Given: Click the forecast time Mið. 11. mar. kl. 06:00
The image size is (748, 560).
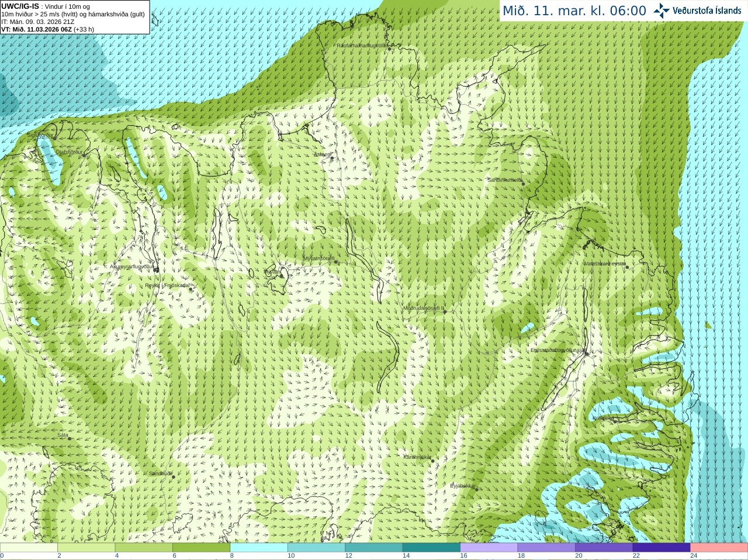Looking at the screenshot, I should (574, 11).
